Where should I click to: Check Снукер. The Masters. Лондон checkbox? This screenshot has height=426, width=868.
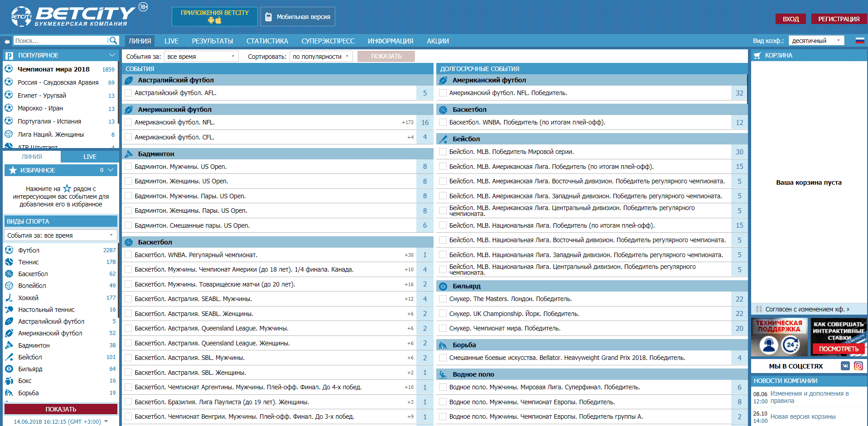(443, 299)
